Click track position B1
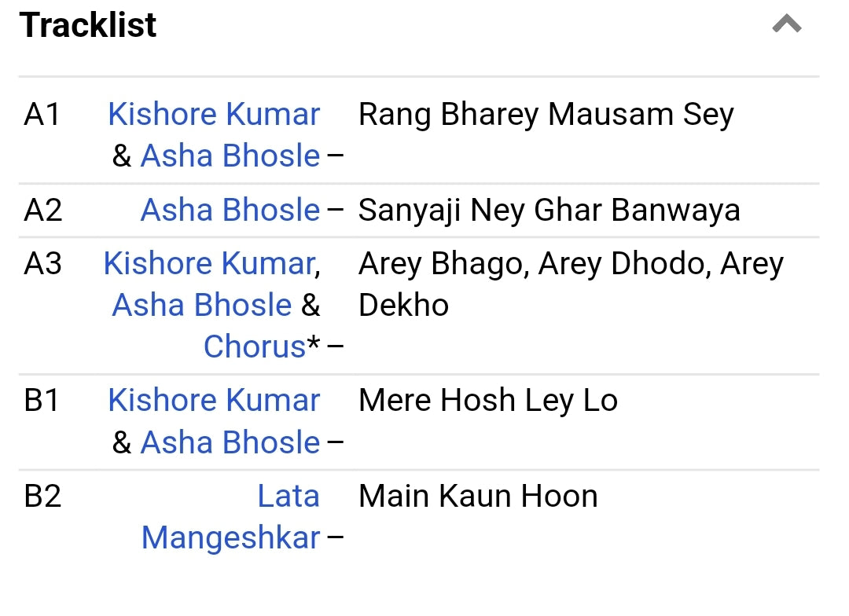 (x=42, y=401)
